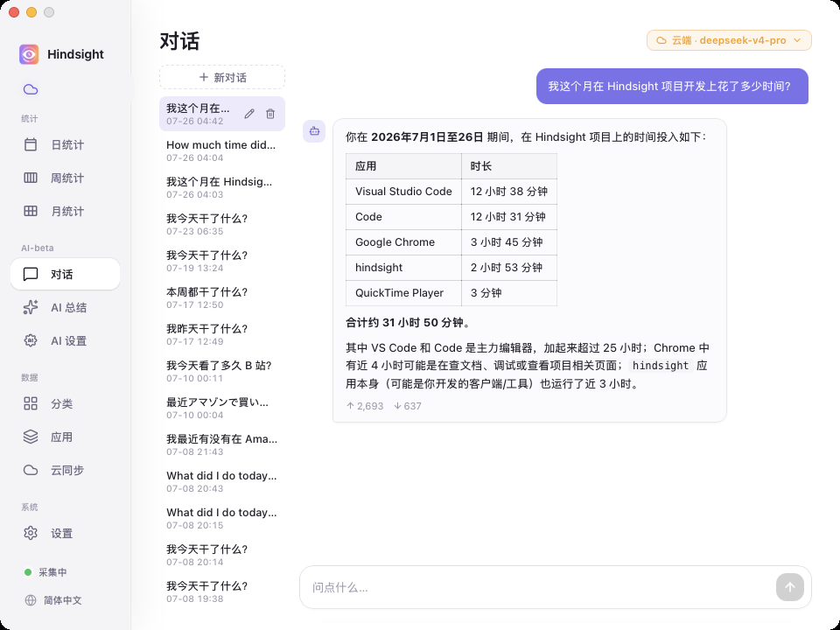840x630 pixels.
Task: Click the cloud icon under Hindsight logo
Action: coord(31,89)
